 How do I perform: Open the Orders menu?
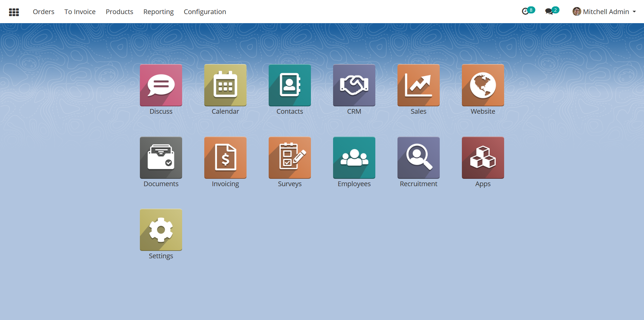pos(44,12)
